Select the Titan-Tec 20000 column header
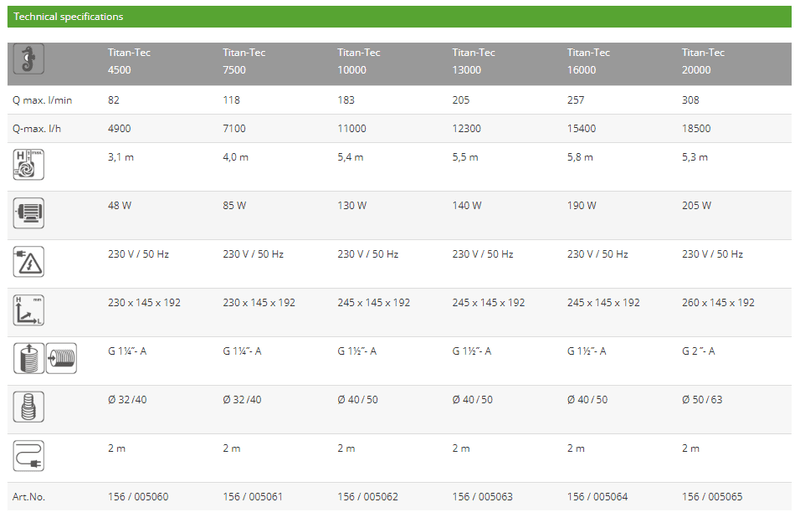This screenshot has width=800, height=517. point(704,61)
